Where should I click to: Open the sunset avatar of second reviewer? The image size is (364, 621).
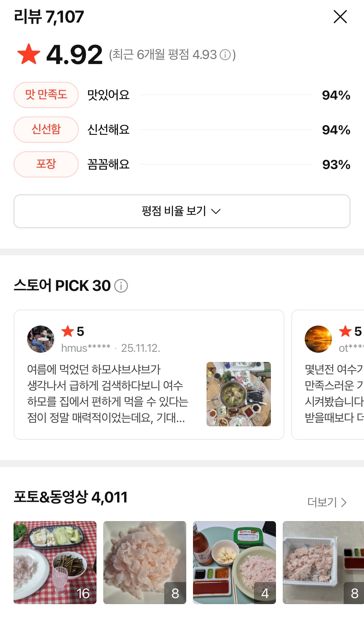(318, 339)
